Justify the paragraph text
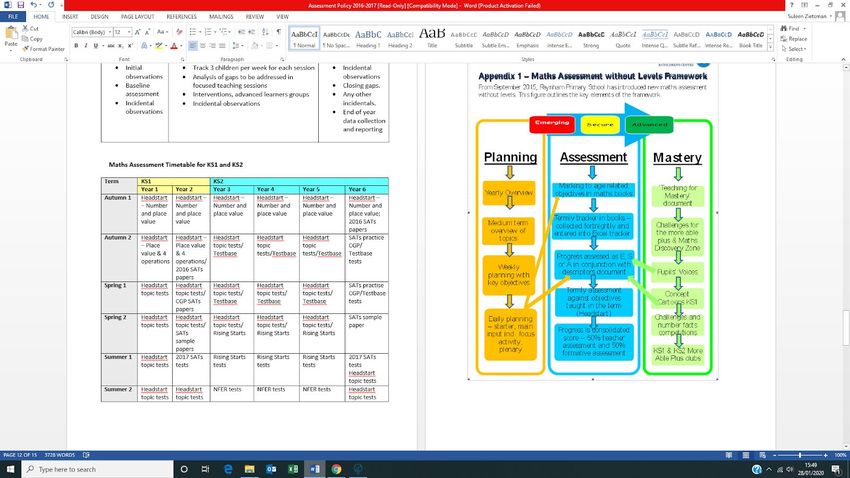This screenshot has height=478, width=850. click(x=222, y=46)
